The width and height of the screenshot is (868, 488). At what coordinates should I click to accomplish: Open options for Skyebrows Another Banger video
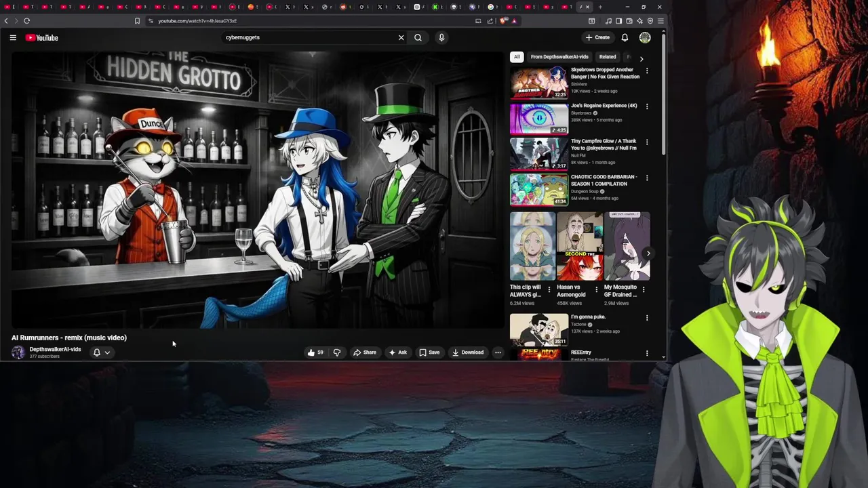click(x=646, y=71)
